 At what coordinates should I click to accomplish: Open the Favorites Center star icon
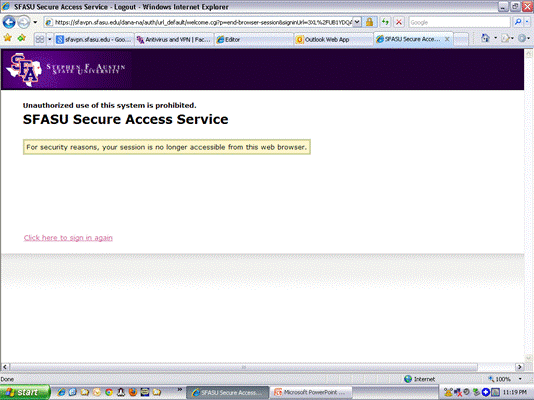pyautogui.click(x=7, y=38)
